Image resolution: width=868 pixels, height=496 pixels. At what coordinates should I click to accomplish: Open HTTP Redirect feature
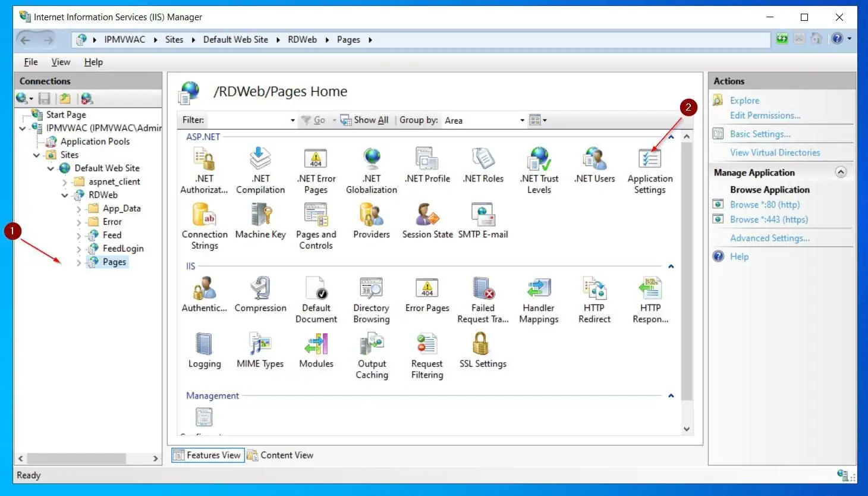tap(595, 300)
